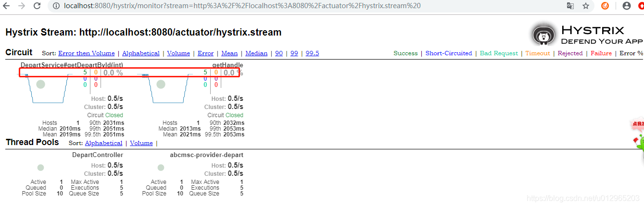
Task: Click the Thread Pools section heading
Action: click(32, 142)
